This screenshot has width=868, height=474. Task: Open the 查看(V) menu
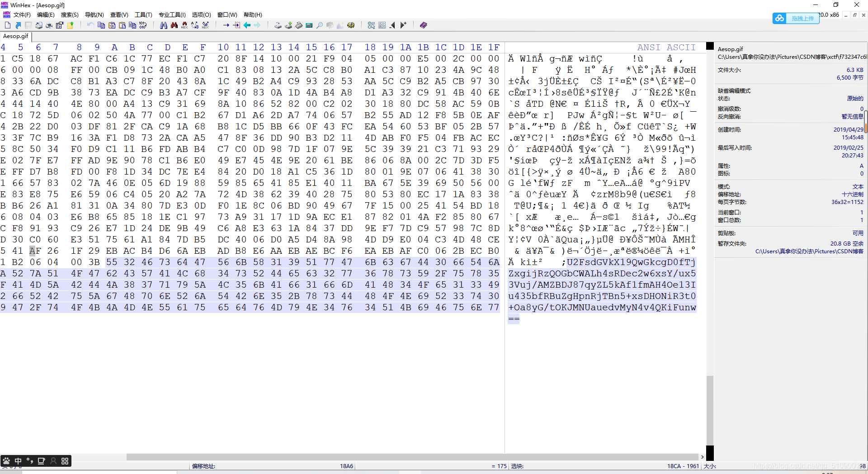119,15
